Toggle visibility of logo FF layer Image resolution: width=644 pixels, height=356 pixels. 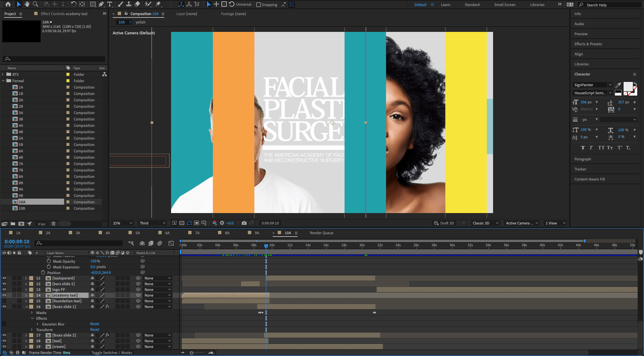click(x=4, y=290)
